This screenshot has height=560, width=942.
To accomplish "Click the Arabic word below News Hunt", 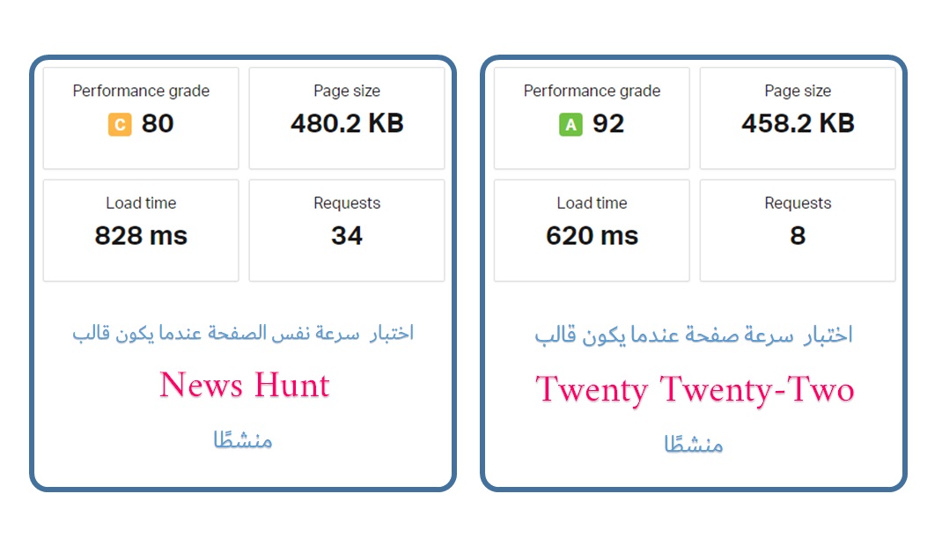I will pyautogui.click(x=243, y=439).
